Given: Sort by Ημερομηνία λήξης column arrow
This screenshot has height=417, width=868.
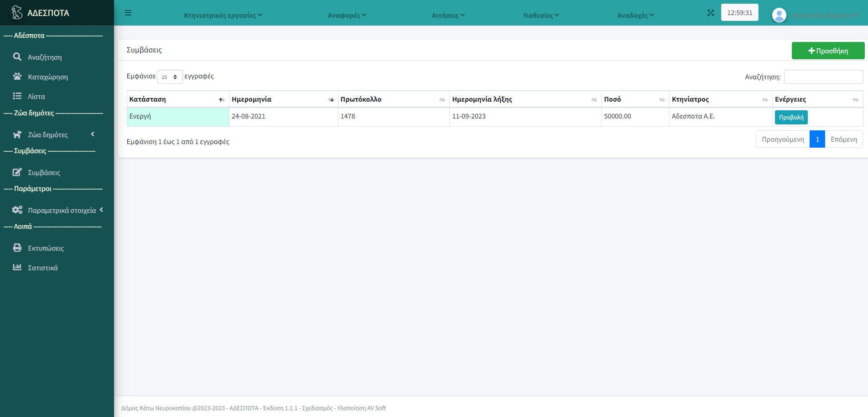Looking at the screenshot, I should point(594,100).
